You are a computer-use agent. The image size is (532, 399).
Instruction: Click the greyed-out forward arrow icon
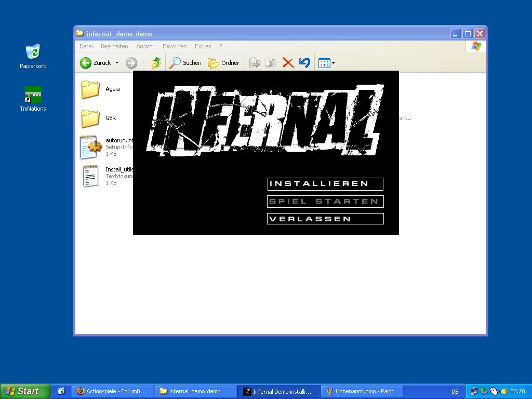131,63
